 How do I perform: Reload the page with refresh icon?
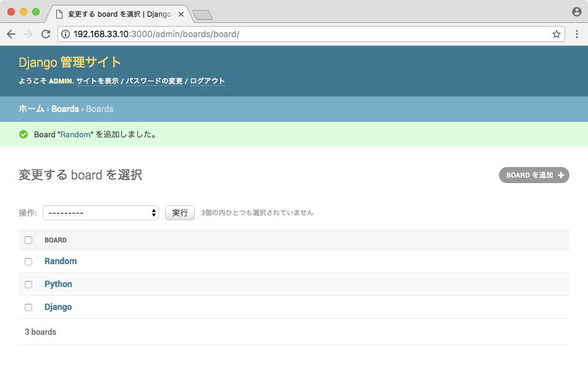[46, 34]
